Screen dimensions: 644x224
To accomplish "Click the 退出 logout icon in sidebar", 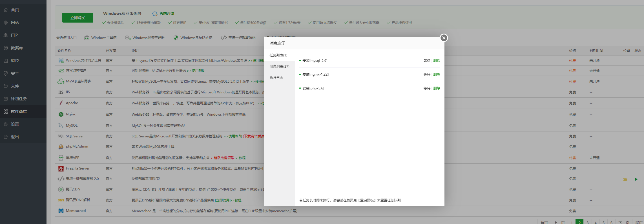I will click(x=6, y=137).
